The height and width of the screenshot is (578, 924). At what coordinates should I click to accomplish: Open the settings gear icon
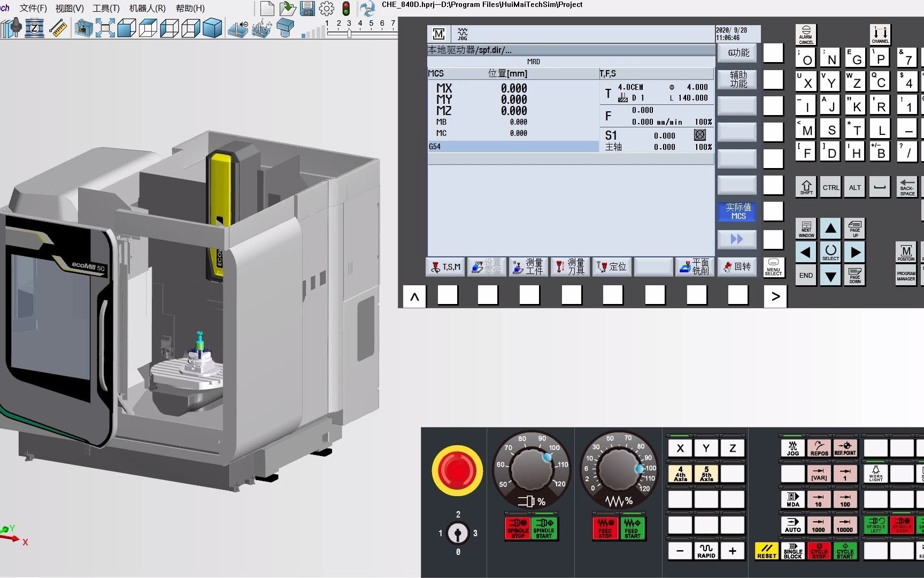click(x=327, y=8)
